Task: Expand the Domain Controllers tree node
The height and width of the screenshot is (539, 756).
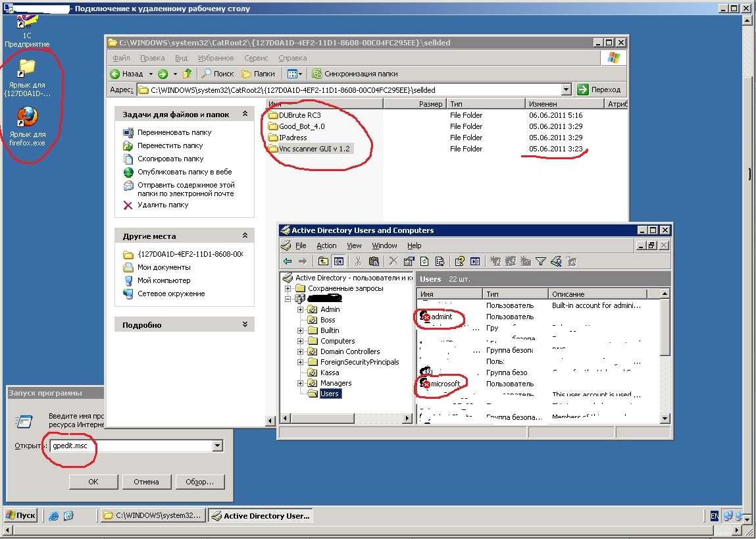Action: pyautogui.click(x=301, y=351)
